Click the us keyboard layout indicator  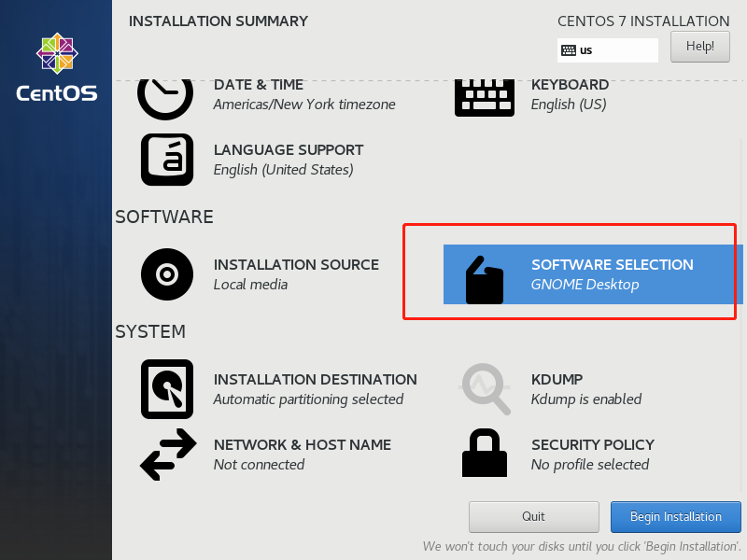click(608, 50)
